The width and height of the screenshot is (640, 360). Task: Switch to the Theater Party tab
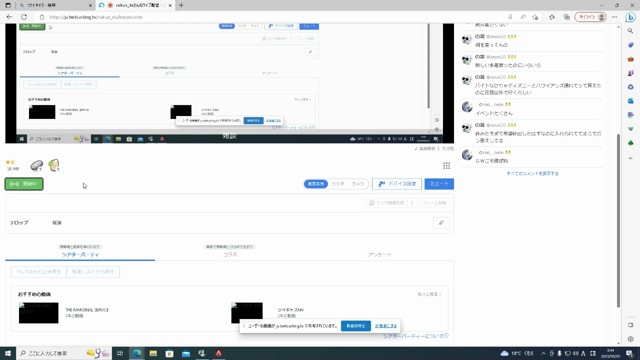80,254
